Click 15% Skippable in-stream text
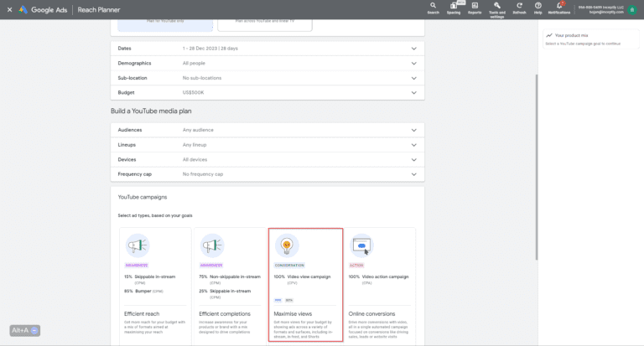Image resolution: width=644 pixels, height=346 pixels. (x=149, y=276)
